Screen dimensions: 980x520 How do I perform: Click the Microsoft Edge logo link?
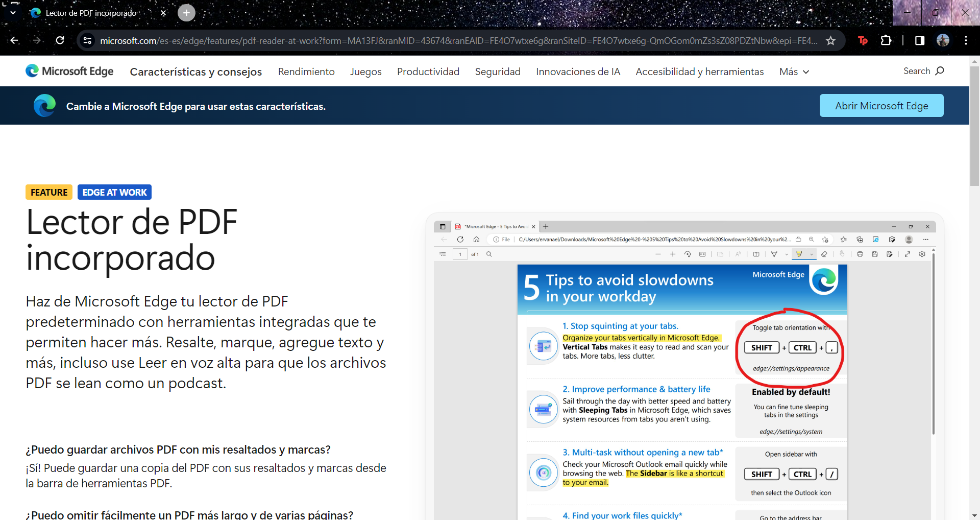[69, 71]
